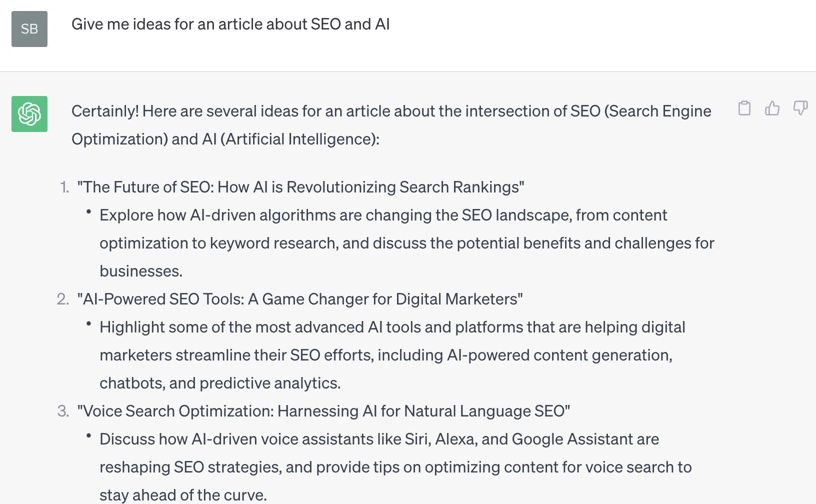Click the line starting "Explore how AI-driven algorithms"

point(383,215)
